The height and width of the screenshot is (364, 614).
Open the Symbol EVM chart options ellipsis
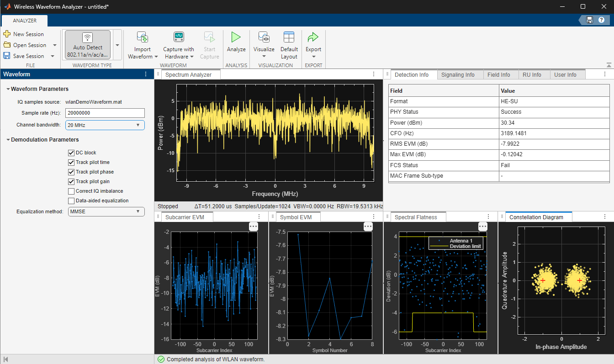[x=368, y=226]
